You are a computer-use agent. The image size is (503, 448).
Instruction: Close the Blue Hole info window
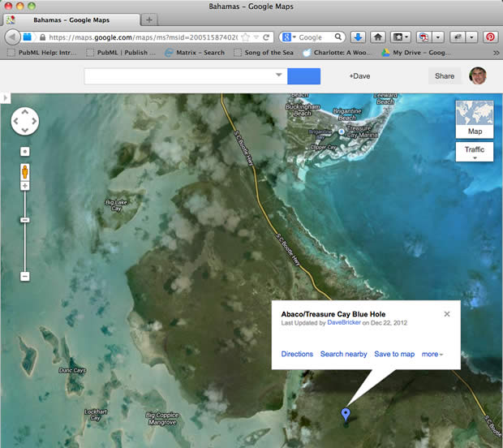tap(446, 314)
